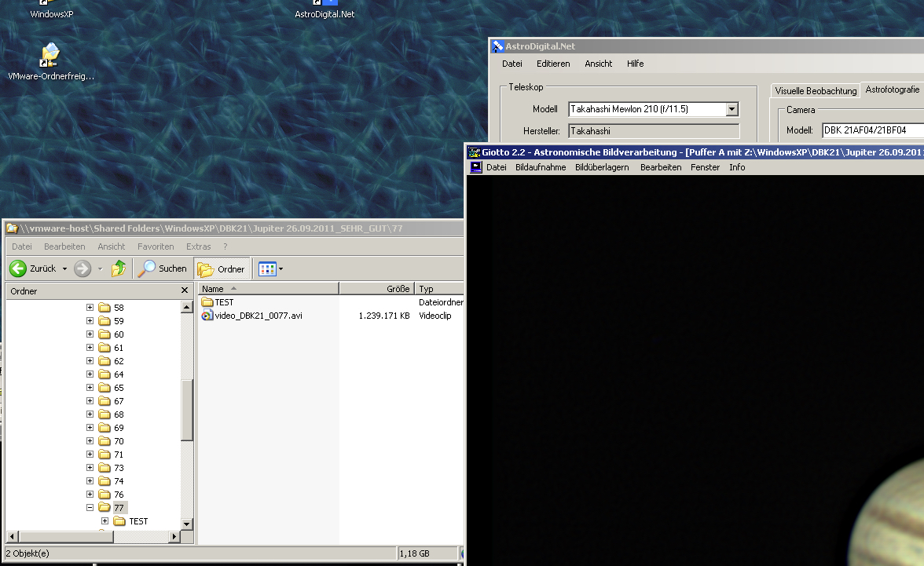
Task: Switch to the Astrofotografie tab
Action: (x=892, y=89)
